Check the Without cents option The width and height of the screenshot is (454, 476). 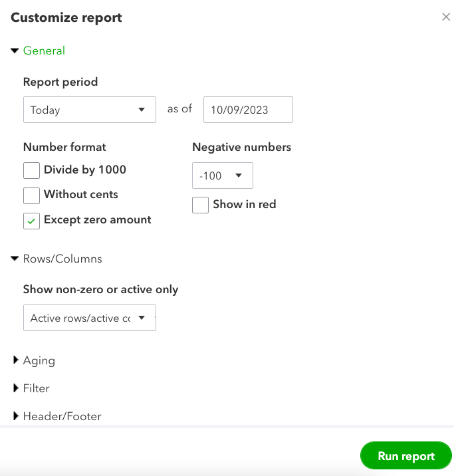(x=31, y=195)
